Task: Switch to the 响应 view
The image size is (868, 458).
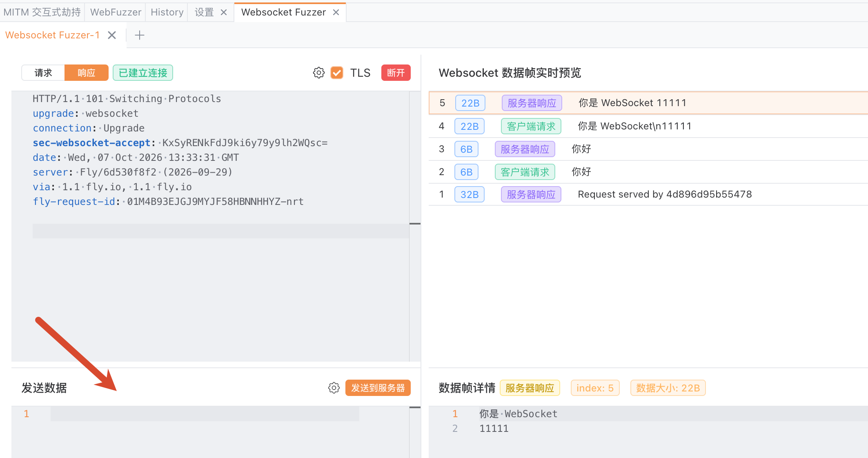Action: (x=86, y=73)
